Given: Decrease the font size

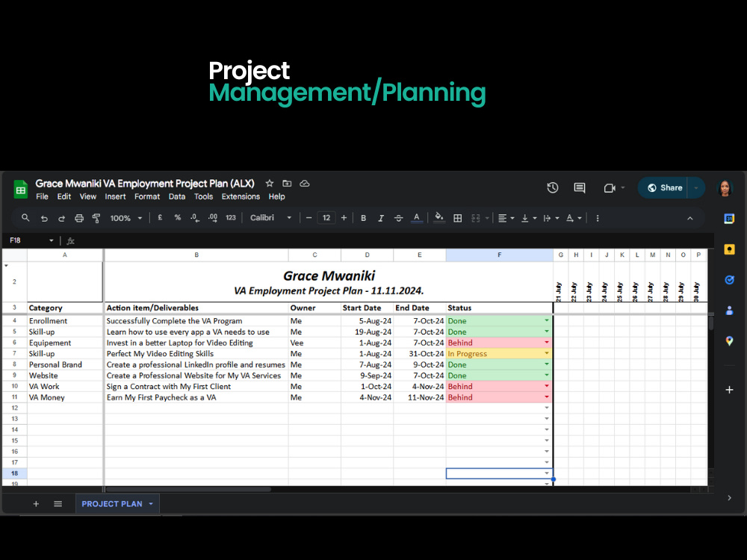Looking at the screenshot, I should point(309,218).
